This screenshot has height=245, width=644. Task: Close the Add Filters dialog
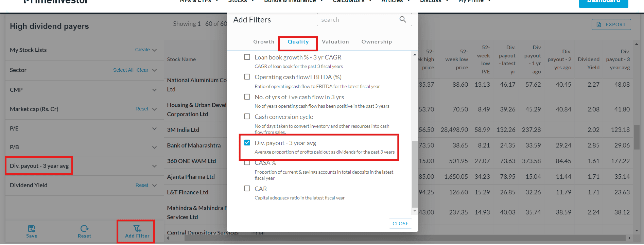click(x=400, y=224)
